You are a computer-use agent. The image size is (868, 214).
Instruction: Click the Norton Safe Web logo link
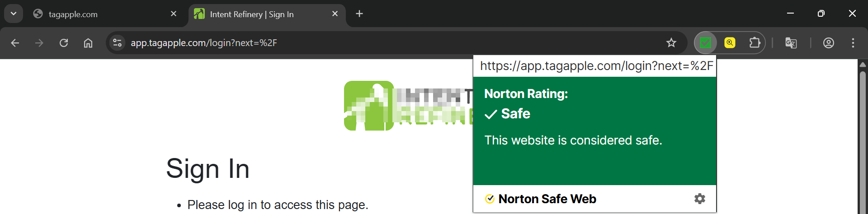[x=541, y=199]
